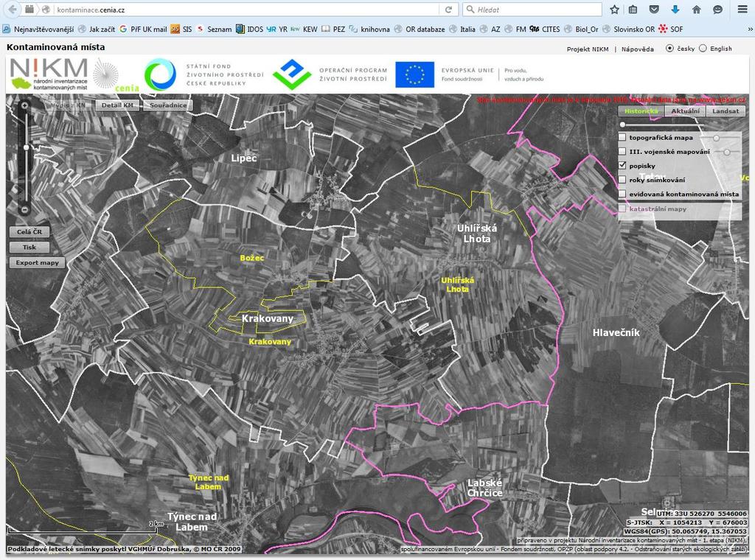Click the III. vojenské mapování opacity slider
Viewport: 755px width, 560px height.
[x=726, y=152]
